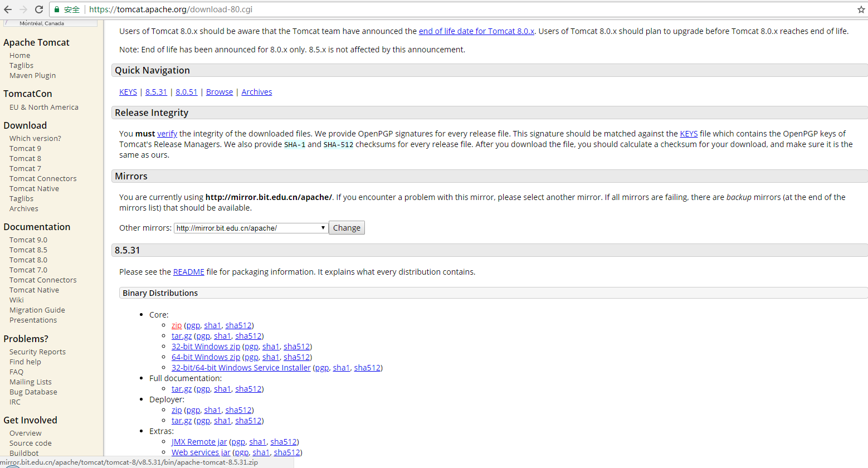Open sha1 for JMX Remote jar
868x468 pixels.
pyautogui.click(x=257, y=442)
